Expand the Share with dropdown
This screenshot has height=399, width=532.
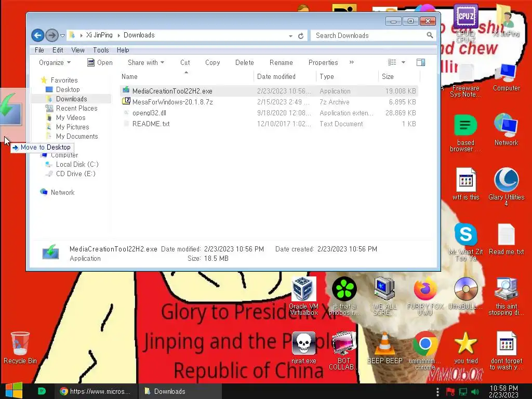point(146,62)
